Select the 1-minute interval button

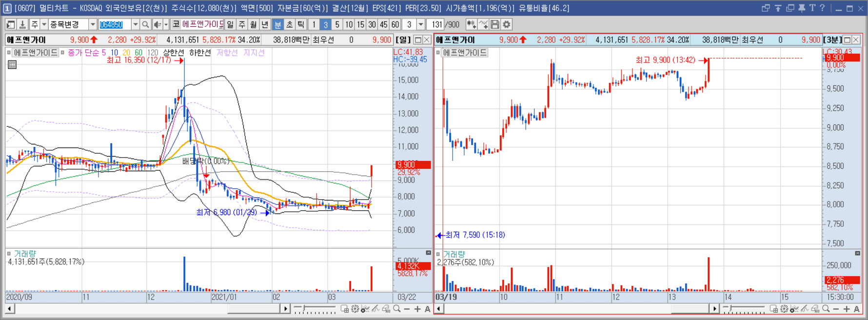314,24
